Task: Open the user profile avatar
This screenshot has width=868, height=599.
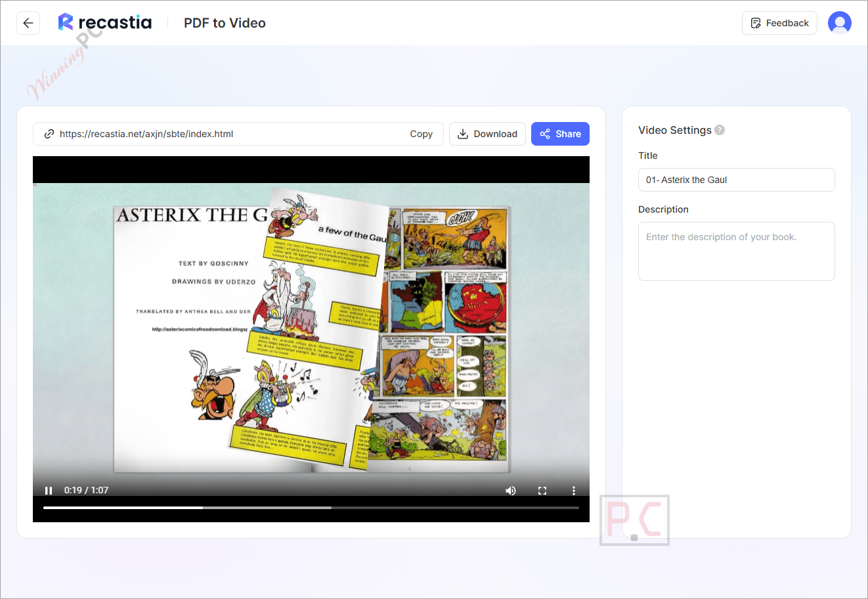Action: tap(840, 23)
